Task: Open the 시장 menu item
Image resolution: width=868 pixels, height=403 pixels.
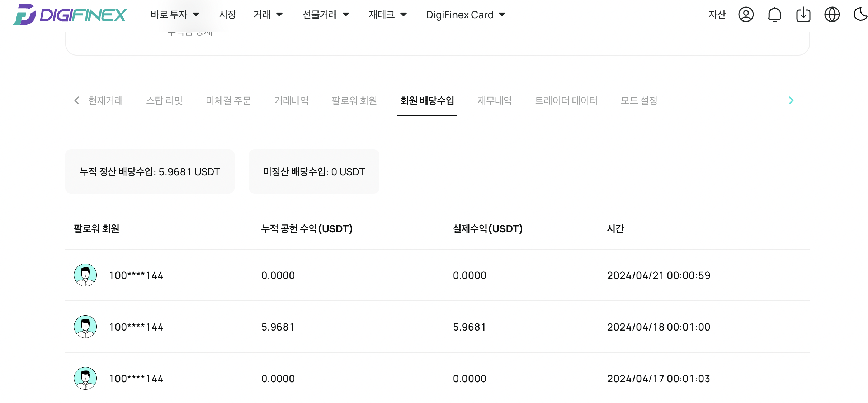Action: (228, 15)
